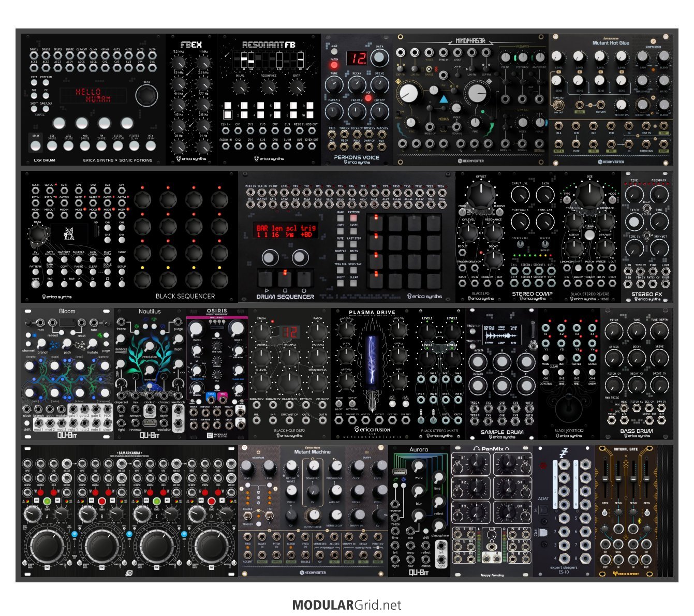Open the Qu-Bit Bloom module
The width and height of the screenshot is (694, 616).
67,374
